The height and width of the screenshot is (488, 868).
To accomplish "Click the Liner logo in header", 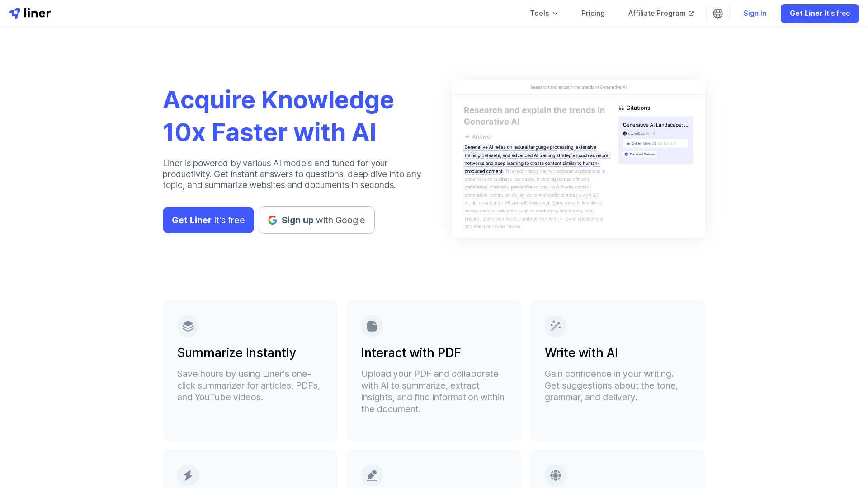I will click(x=30, y=13).
